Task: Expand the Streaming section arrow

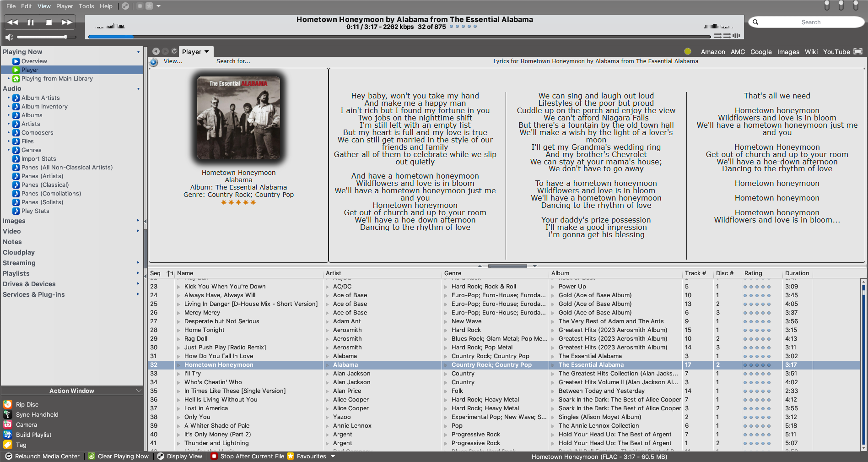Action: point(138,263)
